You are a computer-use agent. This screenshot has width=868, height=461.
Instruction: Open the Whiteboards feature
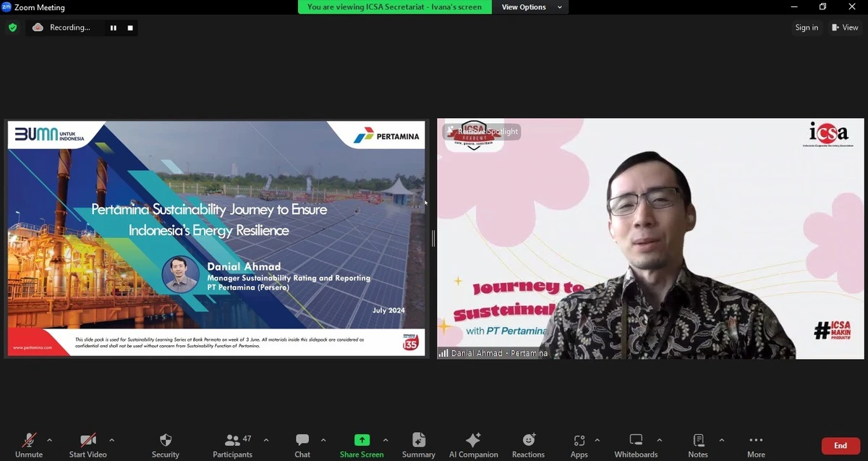tap(635, 443)
